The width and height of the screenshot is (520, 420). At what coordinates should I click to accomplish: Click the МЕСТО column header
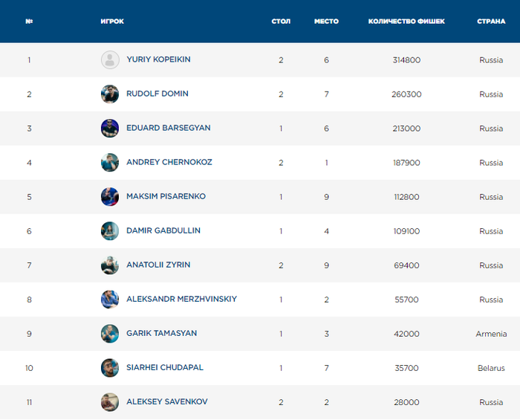click(326, 22)
